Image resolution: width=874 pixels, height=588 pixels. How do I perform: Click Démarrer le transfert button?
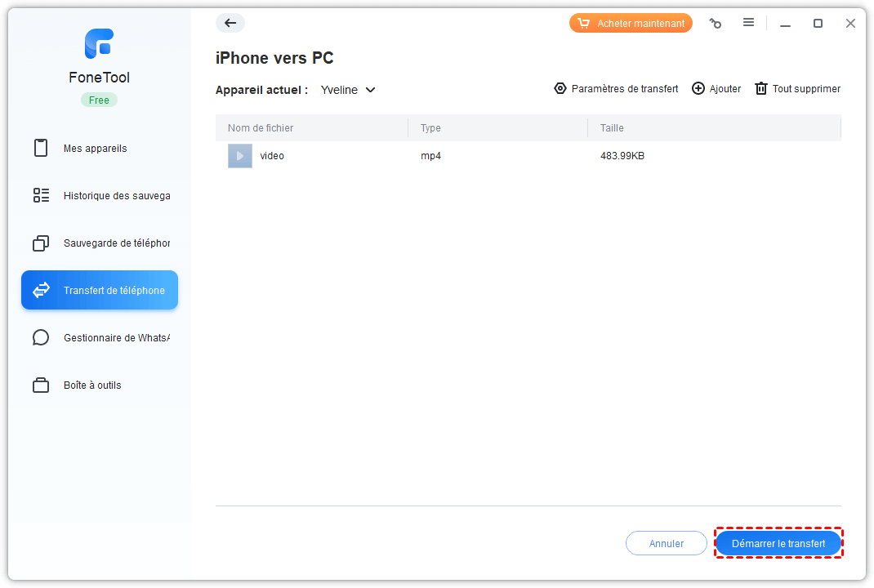[x=778, y=544]
